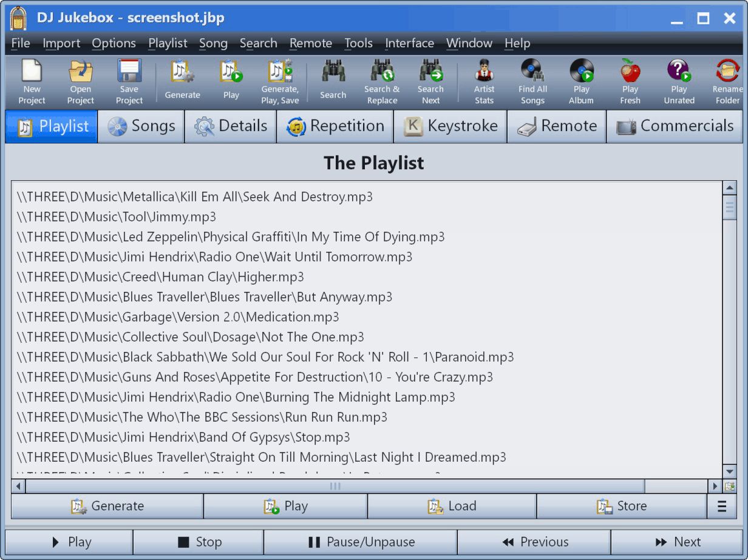Click the Play Unrated icon
The image size is (748, 560).
tap(679, 83)
